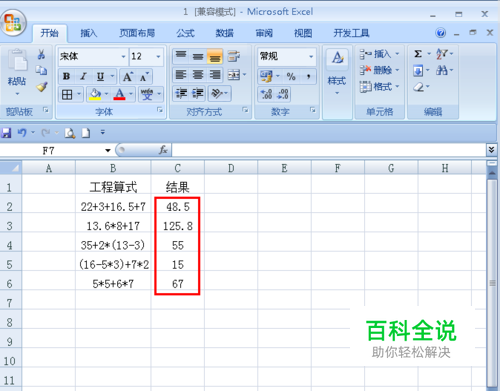Increase decimal places icon
500x391 pixels.
(x=266, y=94)
